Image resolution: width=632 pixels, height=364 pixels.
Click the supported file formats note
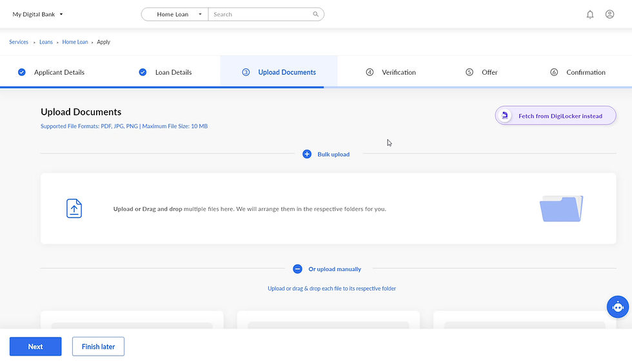(x=124, y=126)
